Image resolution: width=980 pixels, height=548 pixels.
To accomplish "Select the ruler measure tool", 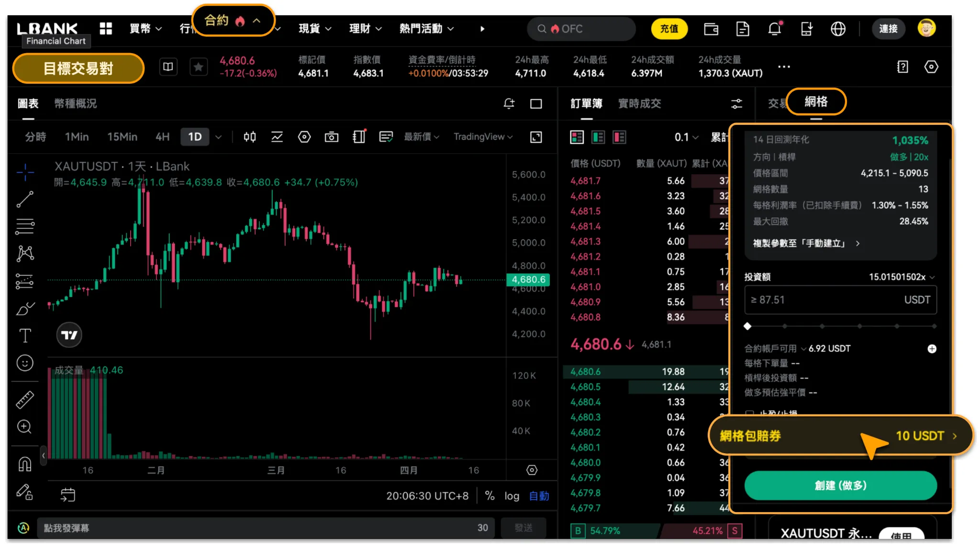I will pyautogui.click(x=25, y=400).
